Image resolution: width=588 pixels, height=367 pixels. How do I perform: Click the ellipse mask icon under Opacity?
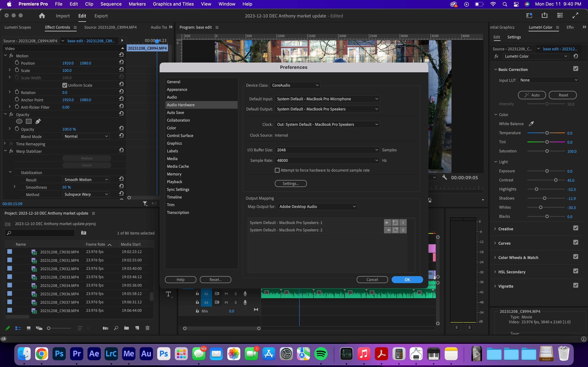click(19, 121)
